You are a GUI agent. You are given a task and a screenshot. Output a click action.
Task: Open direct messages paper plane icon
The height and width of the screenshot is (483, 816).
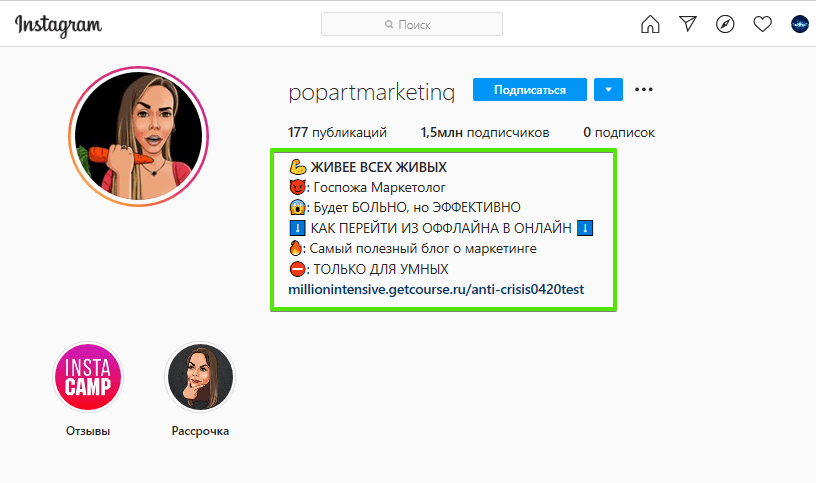tap(687, 23)
